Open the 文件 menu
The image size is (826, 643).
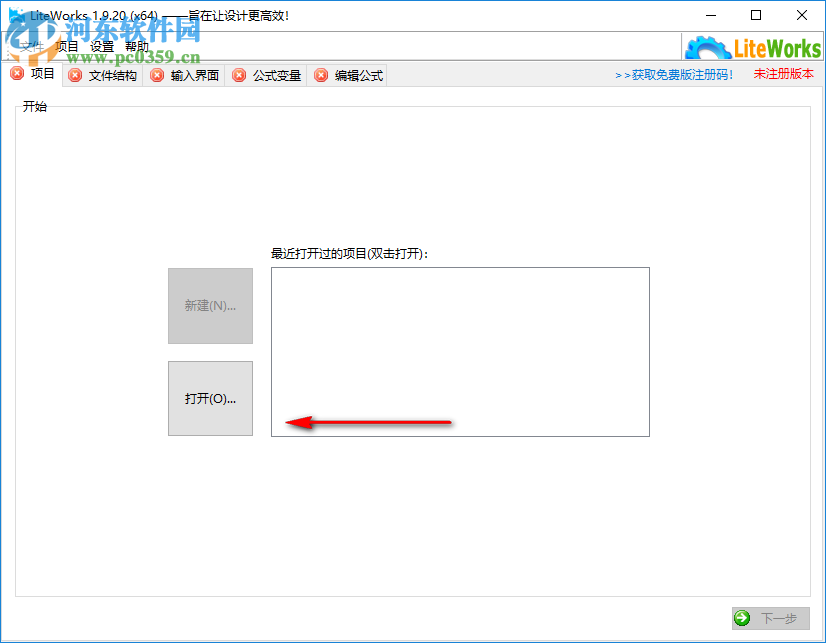pyautogui.click(x=31, y=45)
